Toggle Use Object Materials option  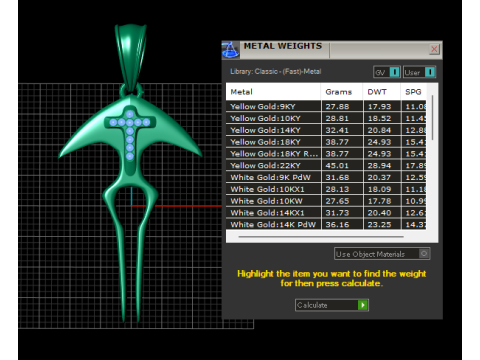(382, 254)
